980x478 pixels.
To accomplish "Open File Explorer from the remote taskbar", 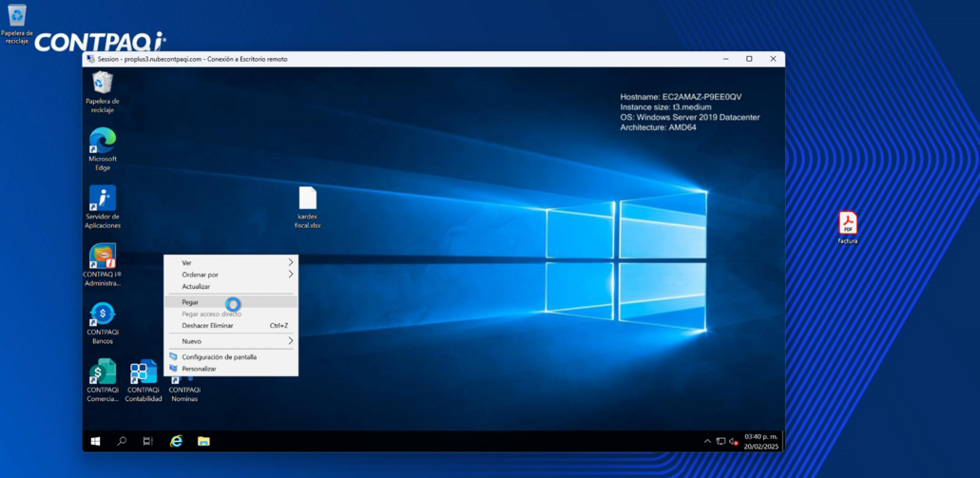I will [x=203, y=441].
